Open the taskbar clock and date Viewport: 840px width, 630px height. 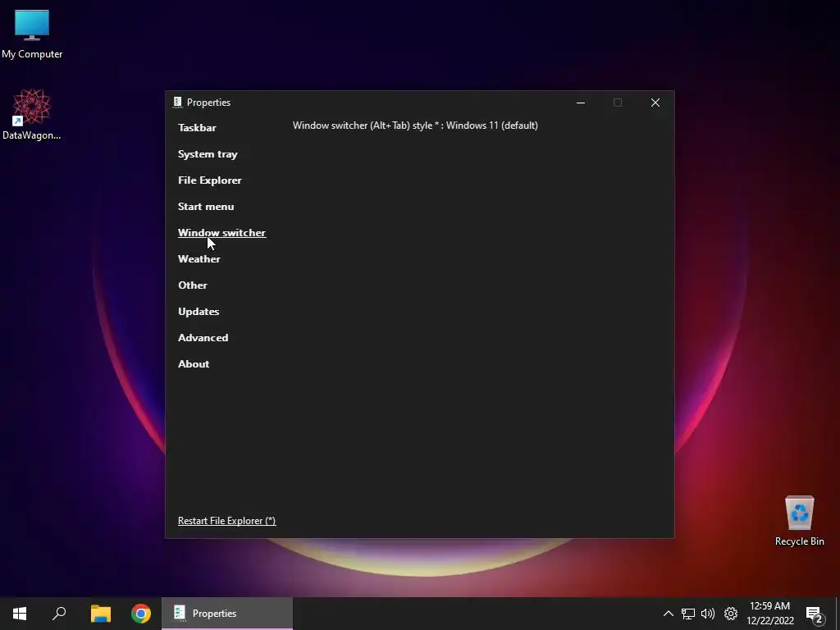point(769,614)
